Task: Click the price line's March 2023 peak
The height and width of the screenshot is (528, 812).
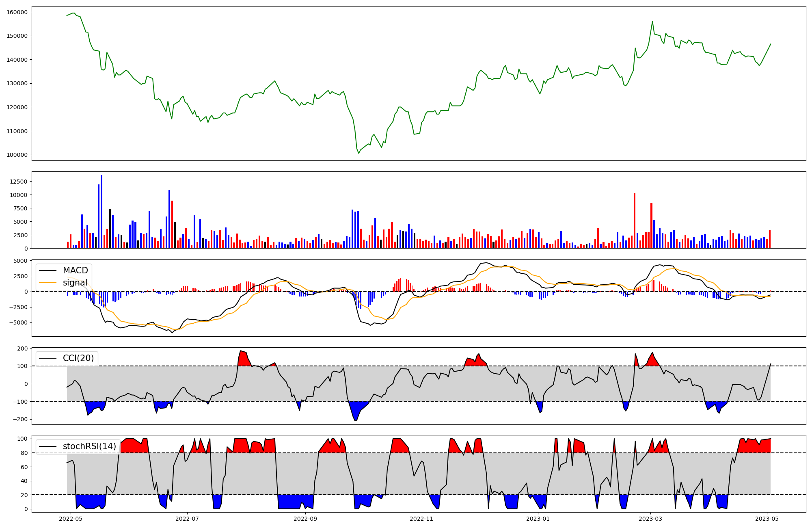Action: [652, 21]
